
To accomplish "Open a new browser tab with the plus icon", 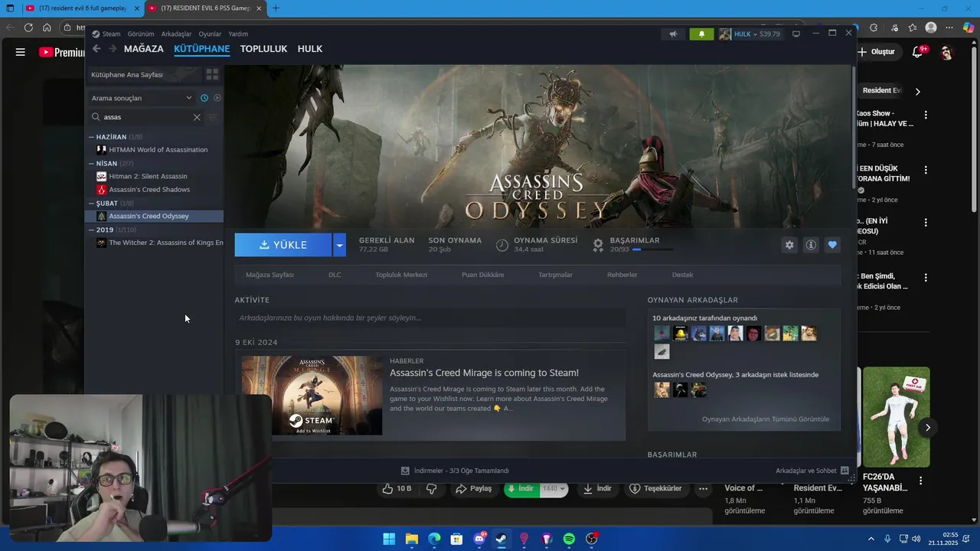I will pos(276,8).
